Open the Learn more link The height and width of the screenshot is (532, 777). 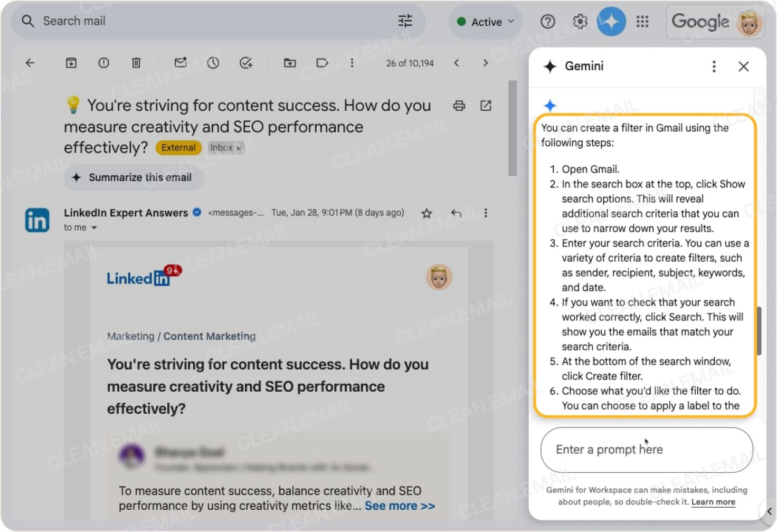713,502
